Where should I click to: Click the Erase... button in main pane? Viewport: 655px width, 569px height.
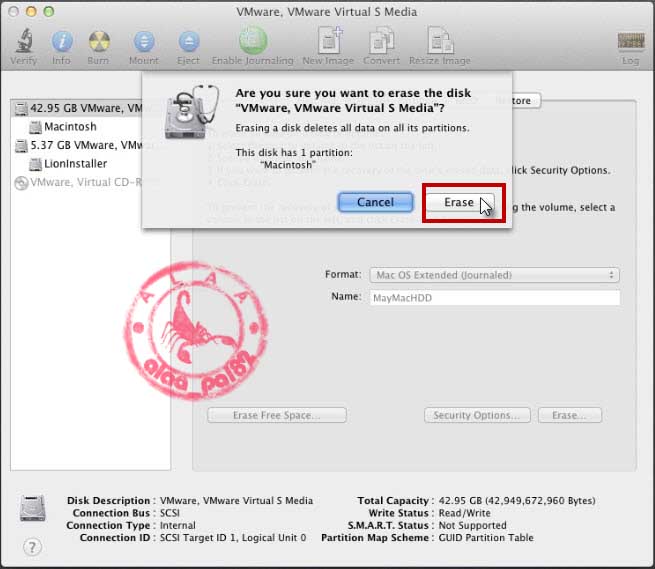point(570,415)
